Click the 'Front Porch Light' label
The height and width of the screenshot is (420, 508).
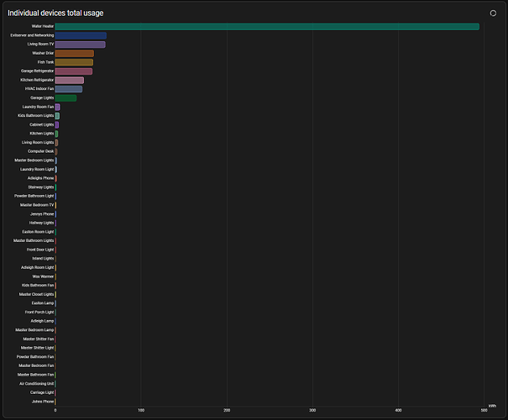pyautogui.click(x=39, y=312)
